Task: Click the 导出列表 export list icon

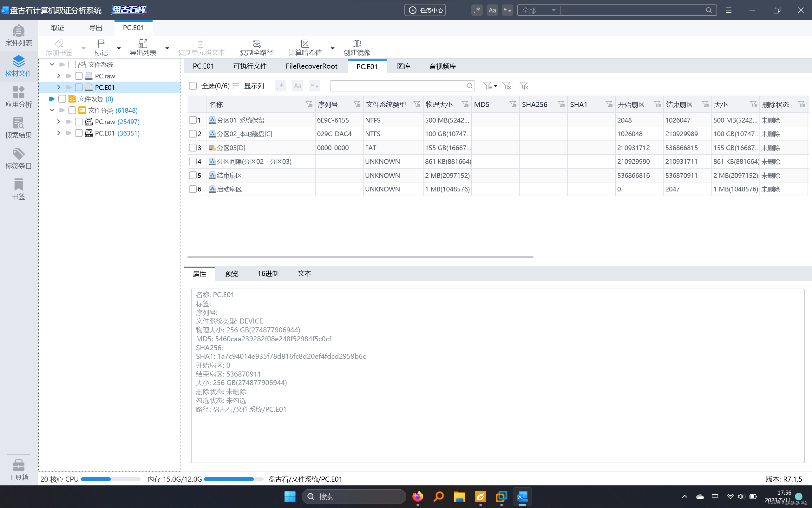Action: pyautogui.click(x=143, y=47)
